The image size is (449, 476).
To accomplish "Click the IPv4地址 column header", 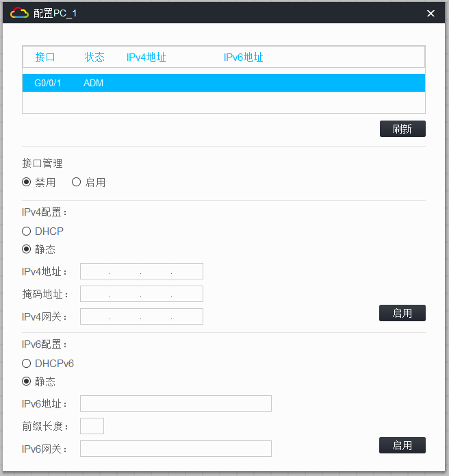I will click(146, 57).
